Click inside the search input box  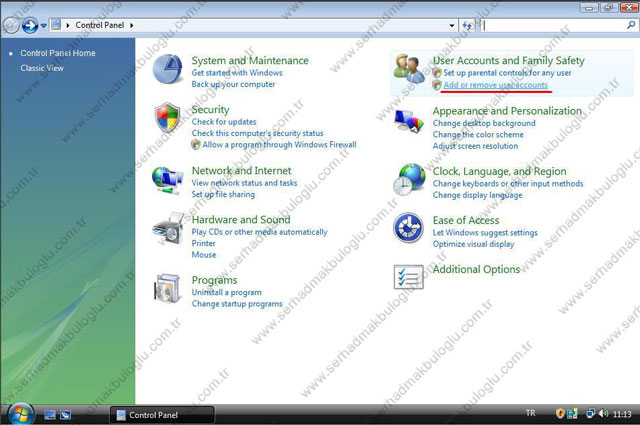pos(553,26)
